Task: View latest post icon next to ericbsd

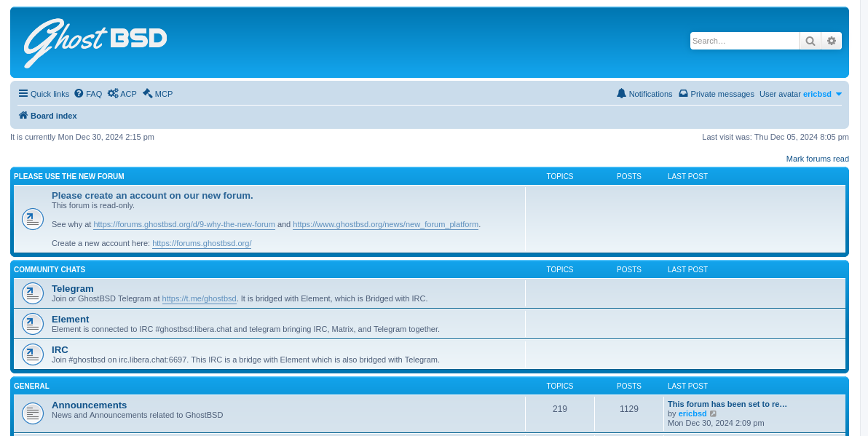Action: coord(713,414)
